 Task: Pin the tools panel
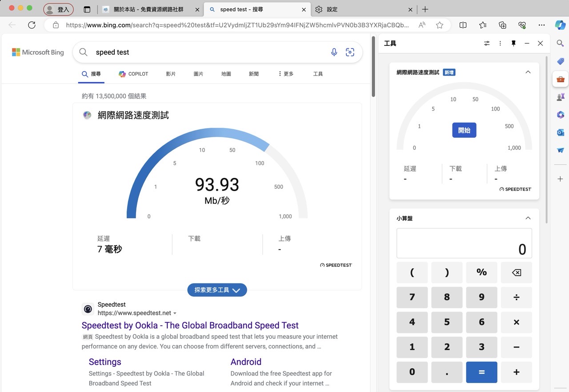[x=513, y=43]
